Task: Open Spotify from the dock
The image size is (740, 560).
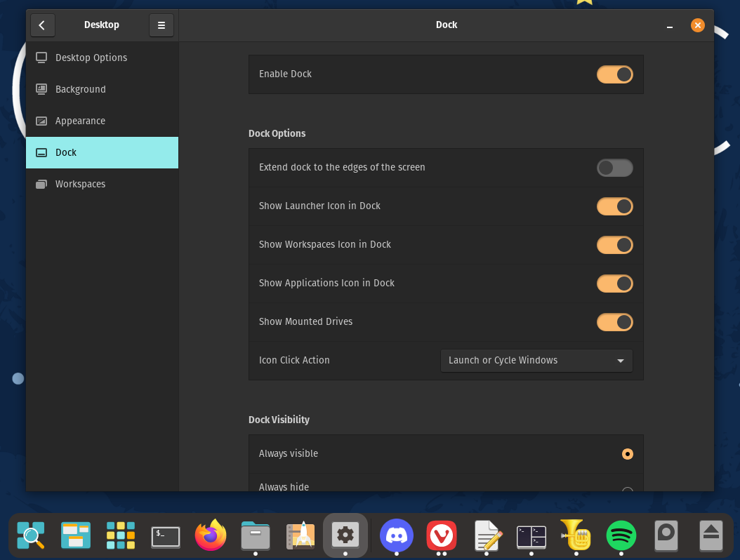Action: 621,535
